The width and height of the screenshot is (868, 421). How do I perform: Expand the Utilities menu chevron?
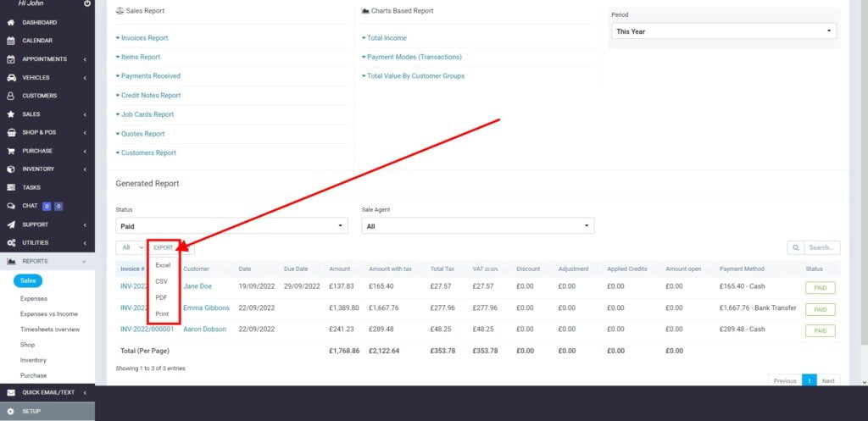click(x=85, y=243)
